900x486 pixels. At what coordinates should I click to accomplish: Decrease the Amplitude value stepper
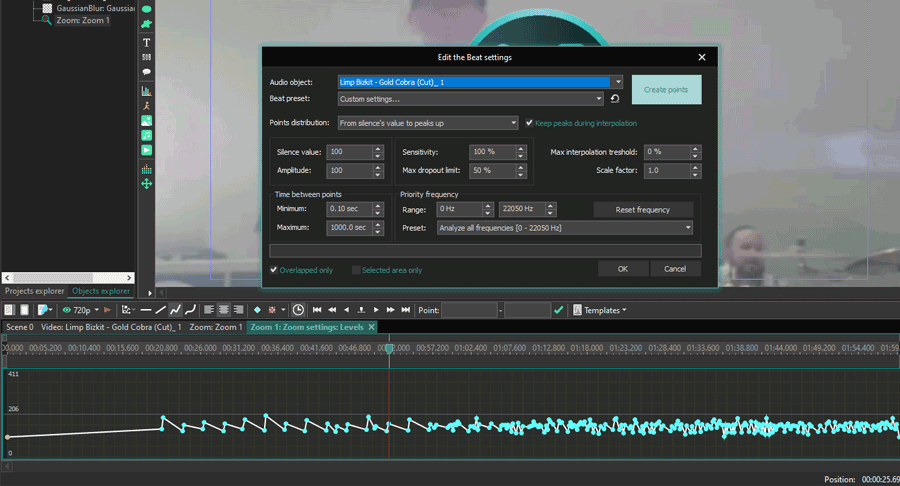378,173
